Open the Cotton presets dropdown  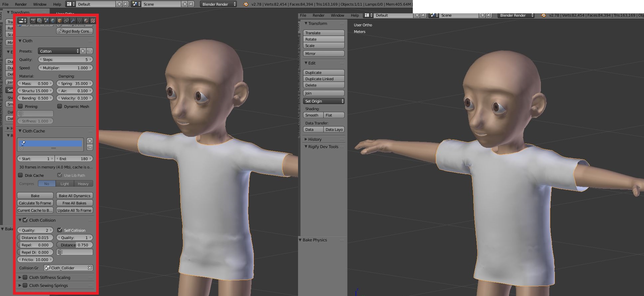59,51
